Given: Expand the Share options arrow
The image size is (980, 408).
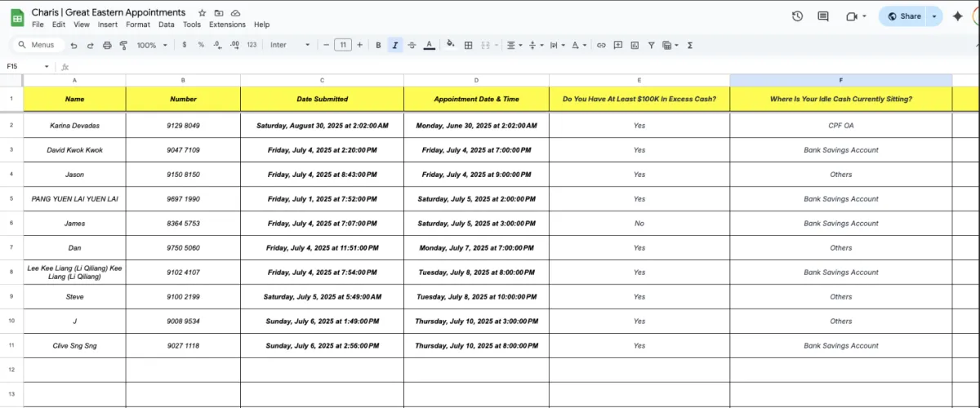Looking at the screenshot, I should [x=934, y=16].
